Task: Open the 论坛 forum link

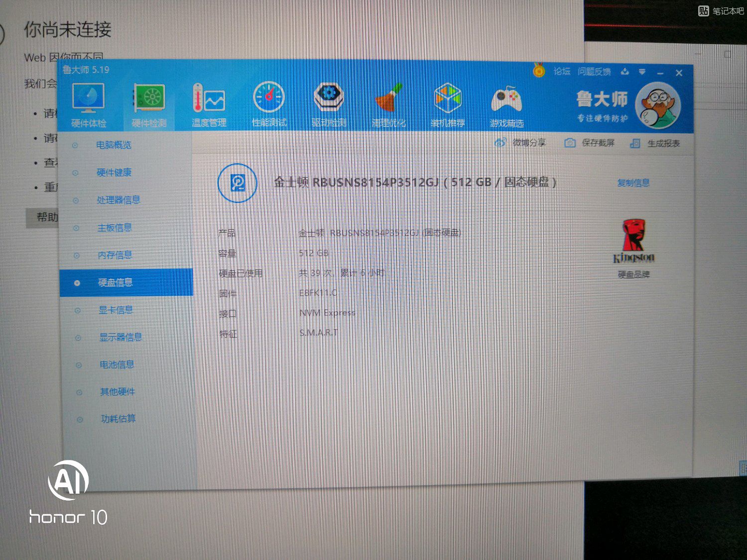Action: [562, 71]
